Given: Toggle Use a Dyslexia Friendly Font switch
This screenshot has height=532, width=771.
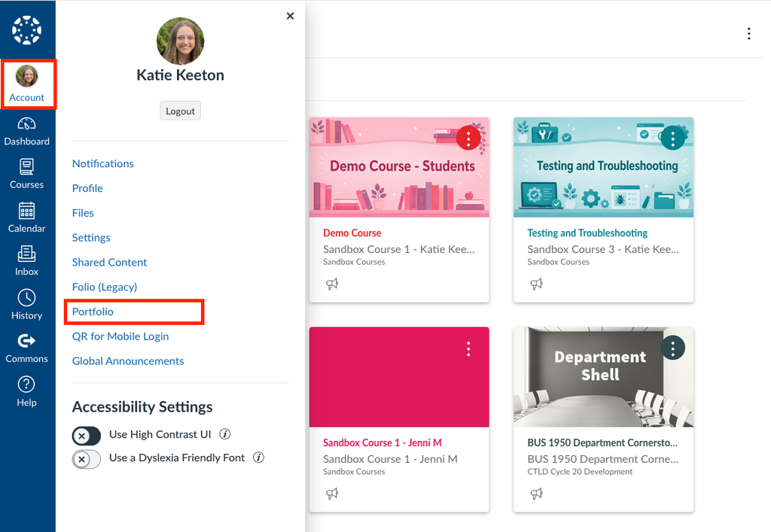Looking at the screenshot, I should 87,459.
